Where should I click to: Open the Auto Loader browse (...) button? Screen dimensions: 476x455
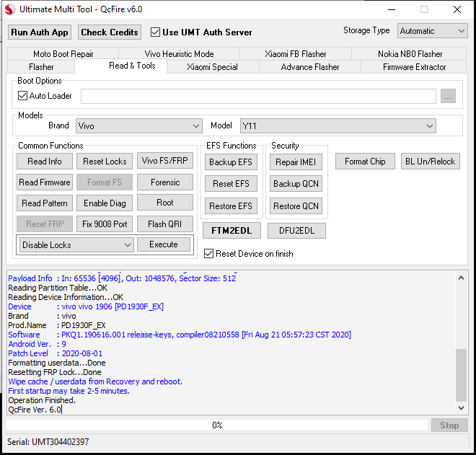click(448, 96)
